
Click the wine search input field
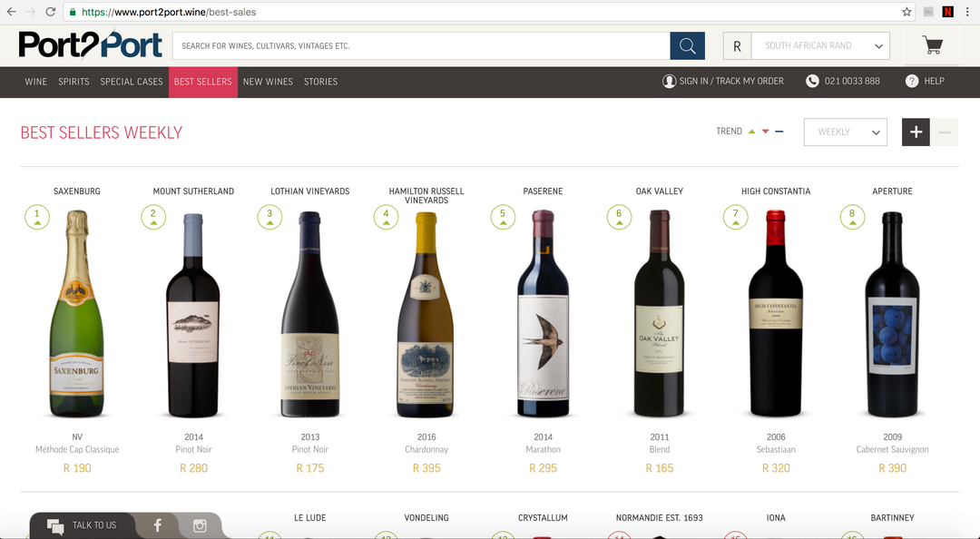420,45
